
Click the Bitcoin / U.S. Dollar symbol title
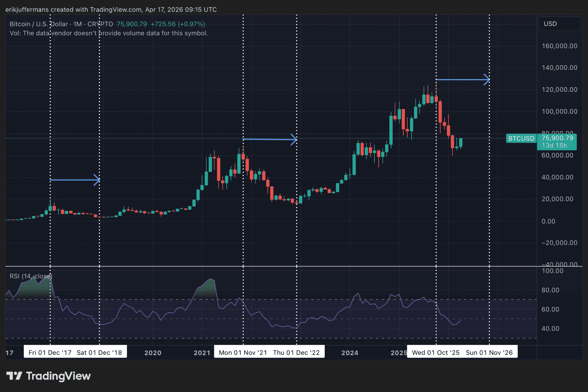(x=39, y=24)
